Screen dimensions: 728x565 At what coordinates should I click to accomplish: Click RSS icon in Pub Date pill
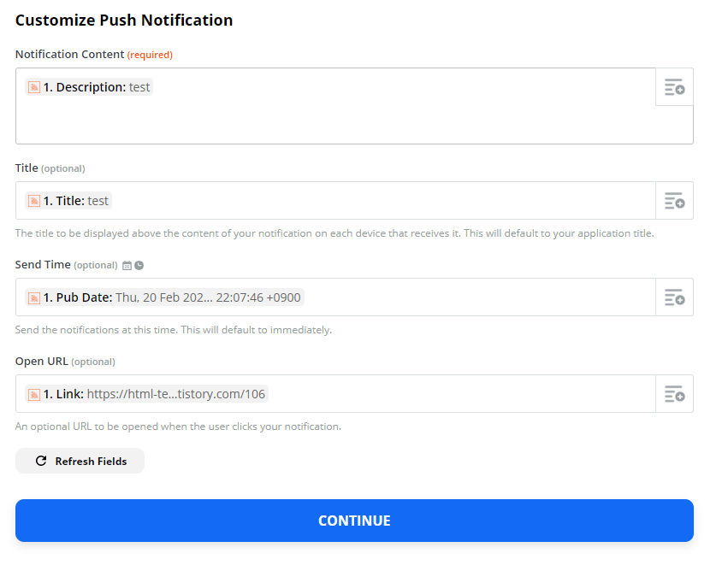click(34, 297)
